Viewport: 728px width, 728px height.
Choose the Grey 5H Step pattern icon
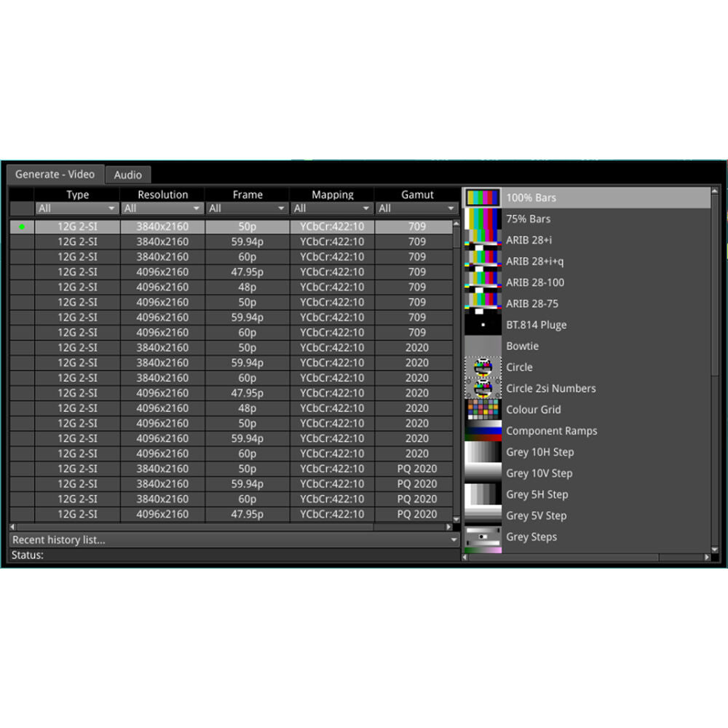tap(483, 494)
